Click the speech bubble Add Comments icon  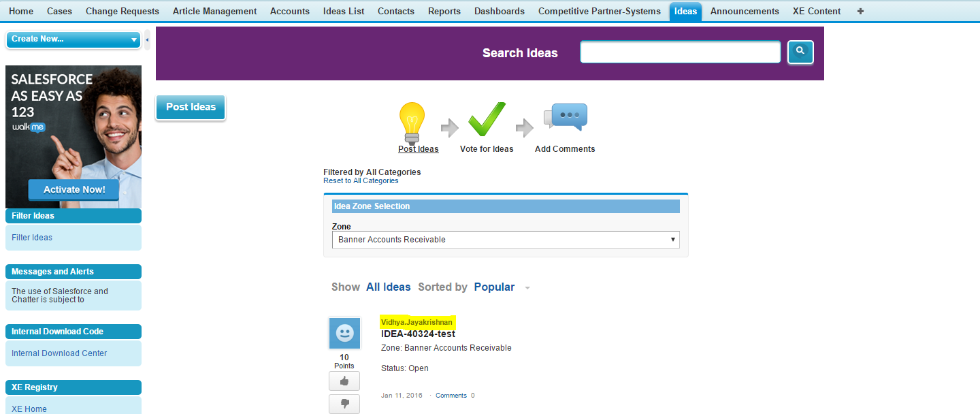566,118
